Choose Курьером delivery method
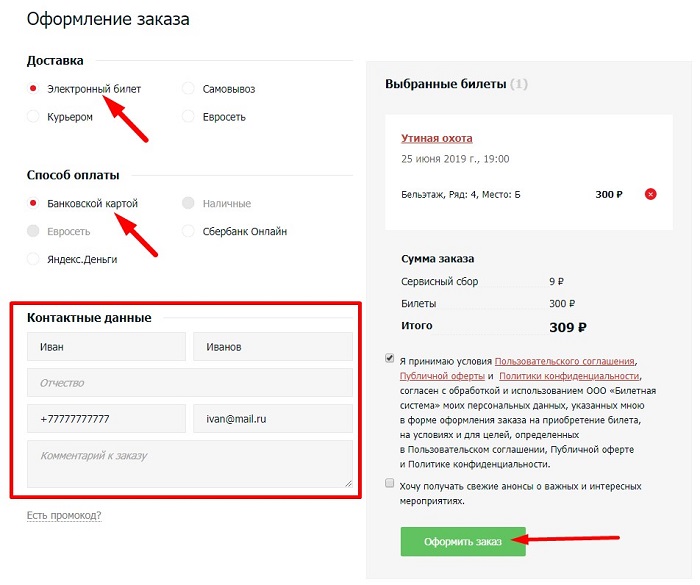Screen dimensions: 700x585 (x=34, y=117)
